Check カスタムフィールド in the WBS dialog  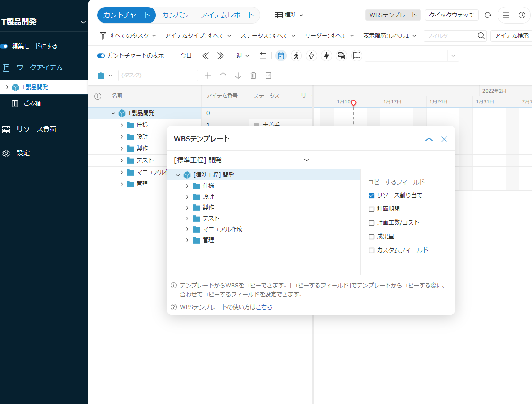click(x=371, y=250)
